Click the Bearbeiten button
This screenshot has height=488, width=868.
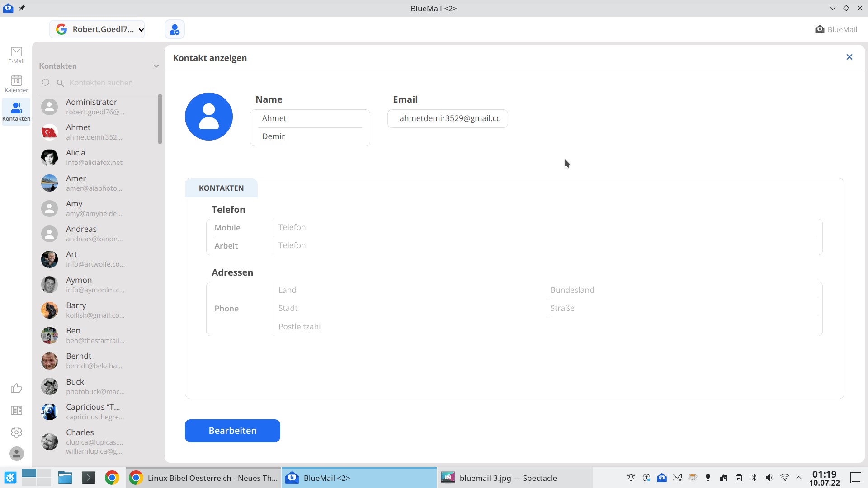pos(232,431)
